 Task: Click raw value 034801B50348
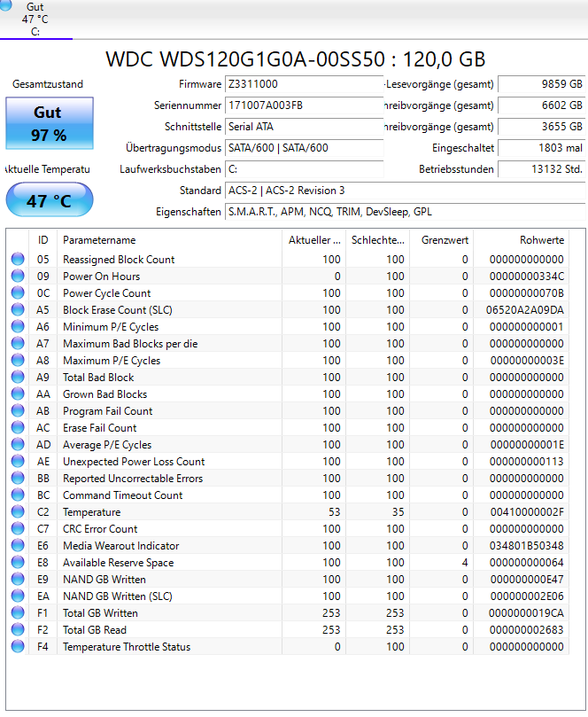[x=527, y=546]
